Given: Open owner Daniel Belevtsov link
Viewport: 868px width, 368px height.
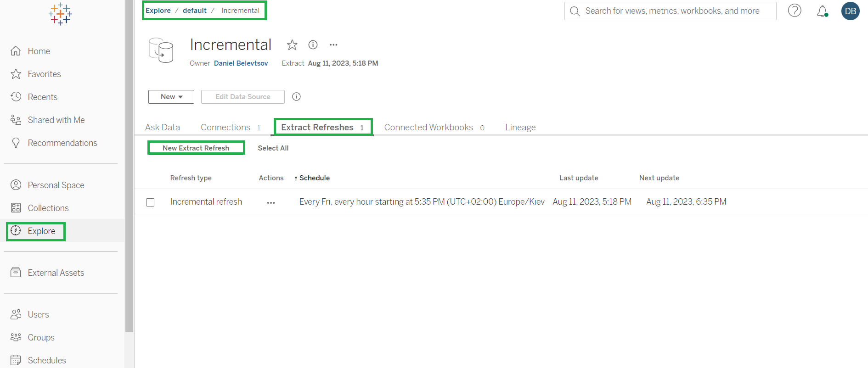Looking at the screenshot, I should tap(241, 63).
